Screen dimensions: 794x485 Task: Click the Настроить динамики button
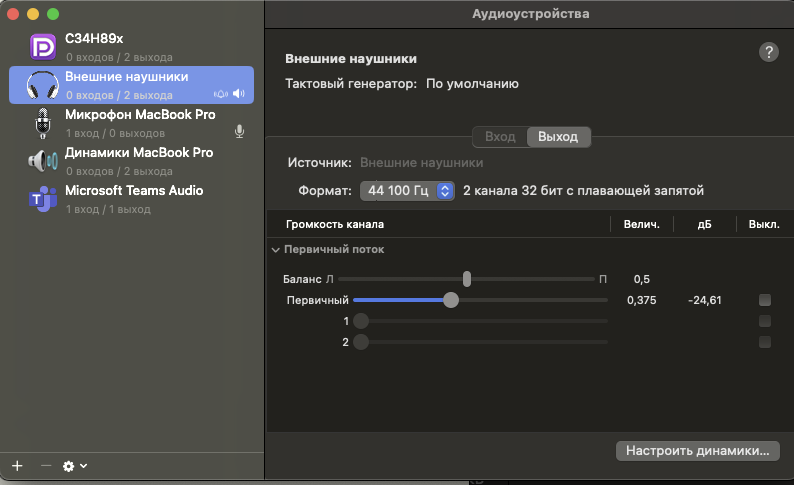click(697, 451)
